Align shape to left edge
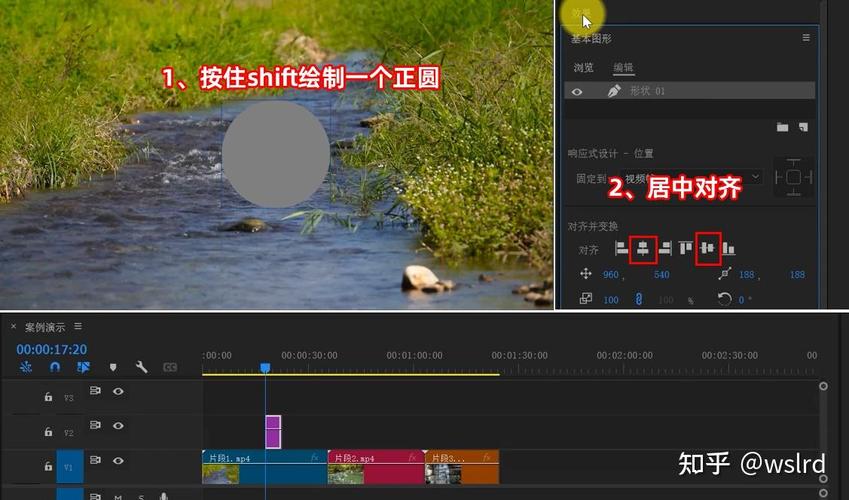Image resolution: width=849 pixels, height=500 pixels. tap(622, 249)
